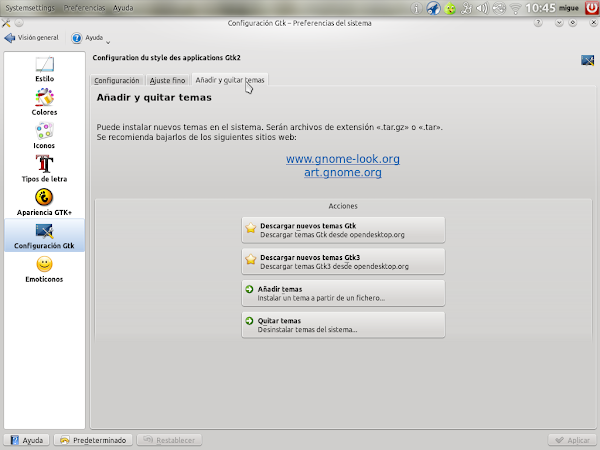Click the Añadir temas button
Image resolution: width=600 pixels, height=450 pixels.
click(343, 293)
